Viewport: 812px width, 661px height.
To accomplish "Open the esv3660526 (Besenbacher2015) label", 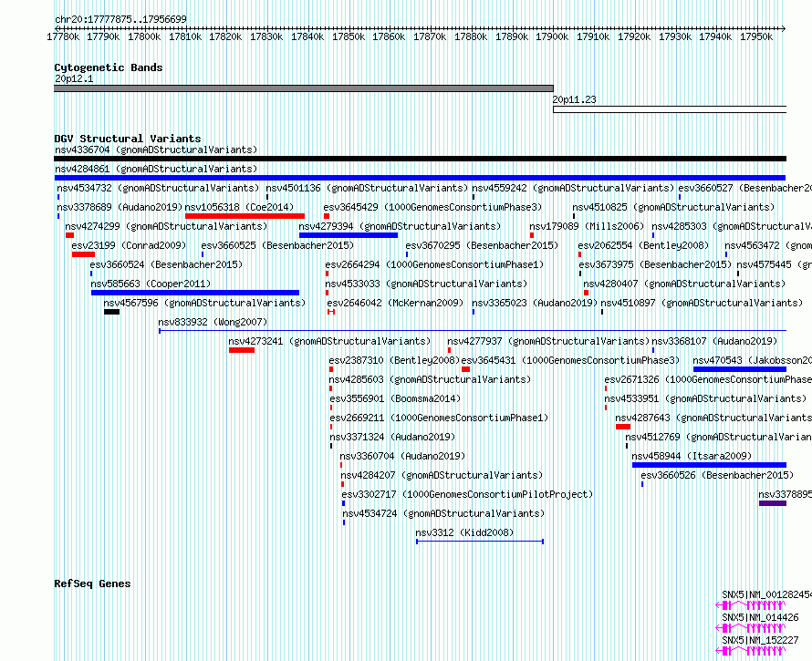I will coord(717,475).
